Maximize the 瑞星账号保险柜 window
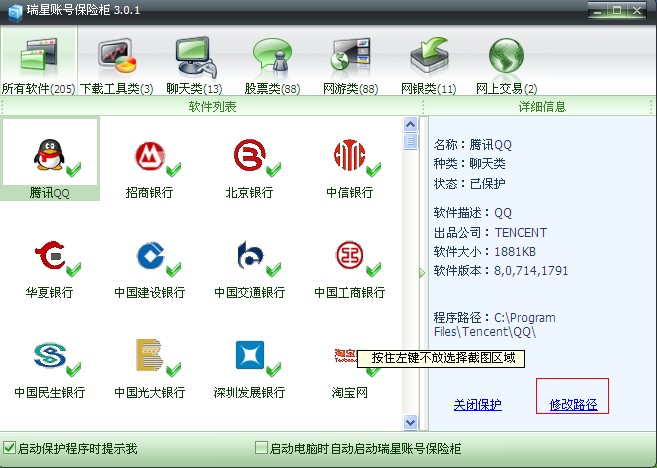657x468 pixels. click(x=617, y=11)
